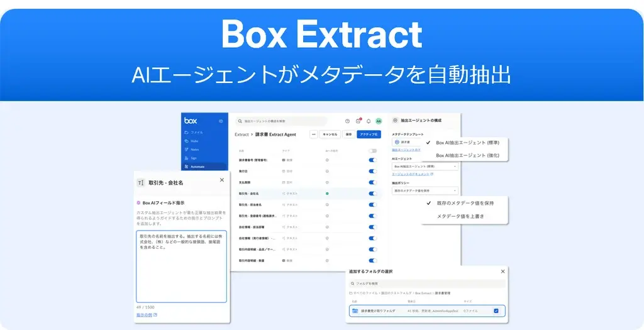
Task: Open tasks icon with red badge
Action: 358,121
